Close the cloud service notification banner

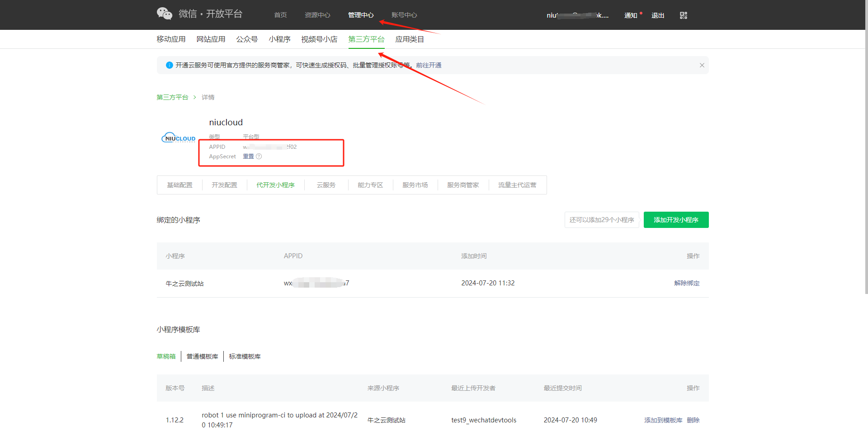click(x=702, y=65)
